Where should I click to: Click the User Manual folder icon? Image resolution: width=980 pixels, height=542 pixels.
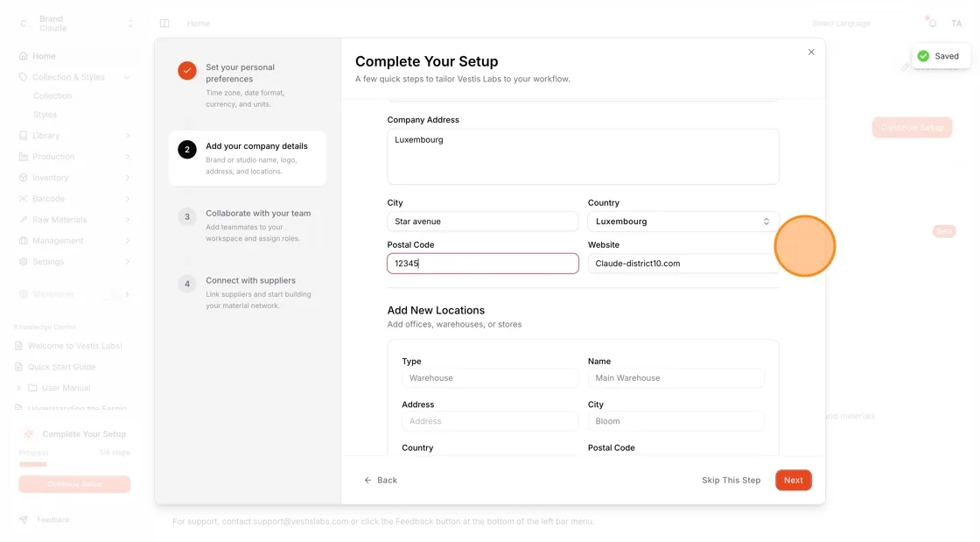(32, 388)
